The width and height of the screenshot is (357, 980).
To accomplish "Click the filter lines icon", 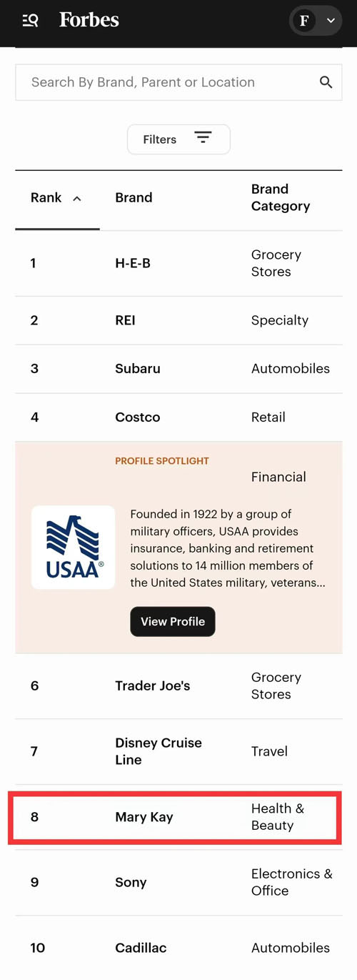I will (203, 138).
